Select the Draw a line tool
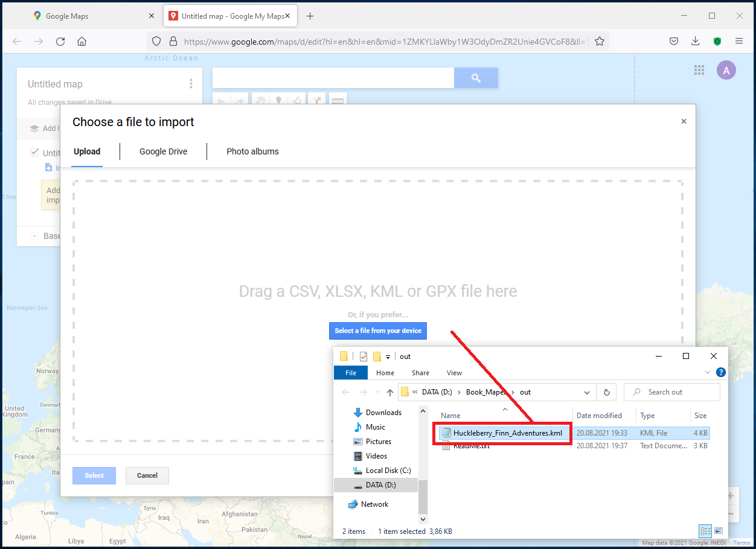756x549 pixels. click(297, 100)
